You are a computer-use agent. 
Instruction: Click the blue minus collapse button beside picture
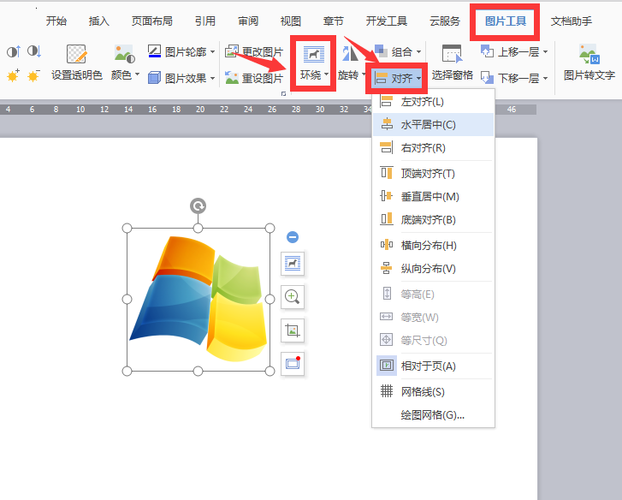coord(292,237)
